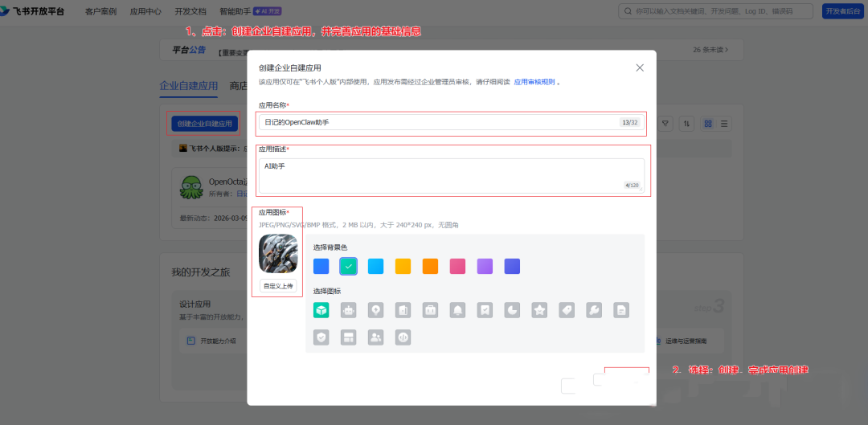Open the filter funnel on app list
868x425 pixels.
tap(666, 124)
